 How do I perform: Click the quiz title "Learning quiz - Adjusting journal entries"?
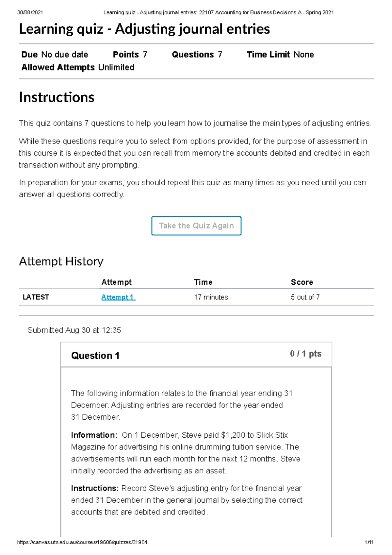(145, 29)
